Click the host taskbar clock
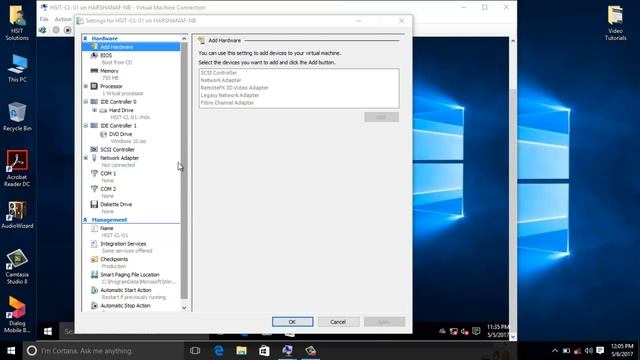 pos(622,351)
